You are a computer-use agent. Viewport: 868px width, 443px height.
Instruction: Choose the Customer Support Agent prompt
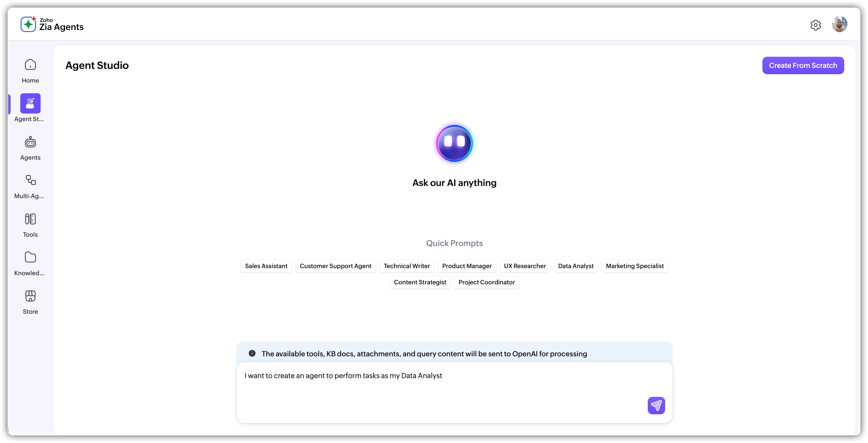[335, 266]
